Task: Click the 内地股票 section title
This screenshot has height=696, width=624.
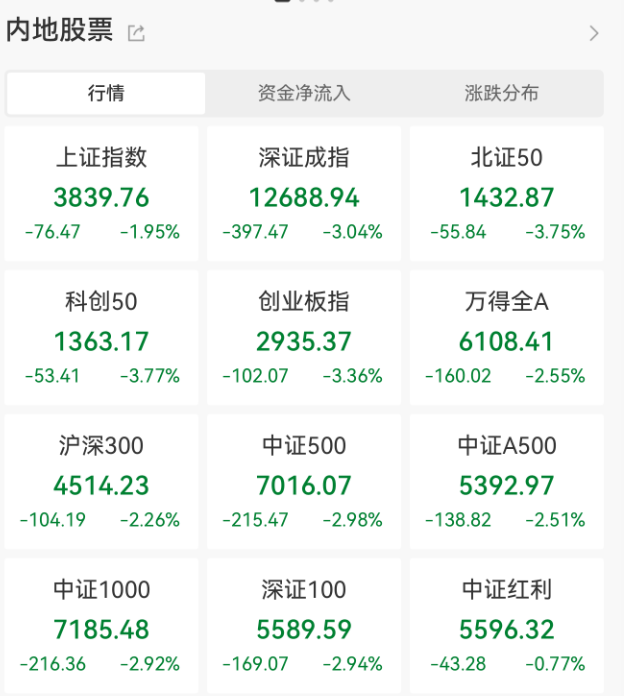Action: (60, 32)
